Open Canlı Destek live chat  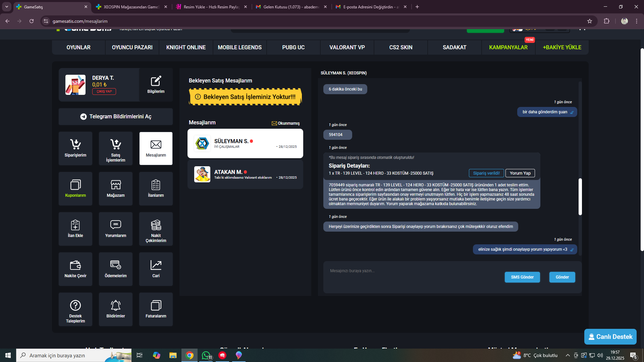pyautogui.click(x=610, y=337)
